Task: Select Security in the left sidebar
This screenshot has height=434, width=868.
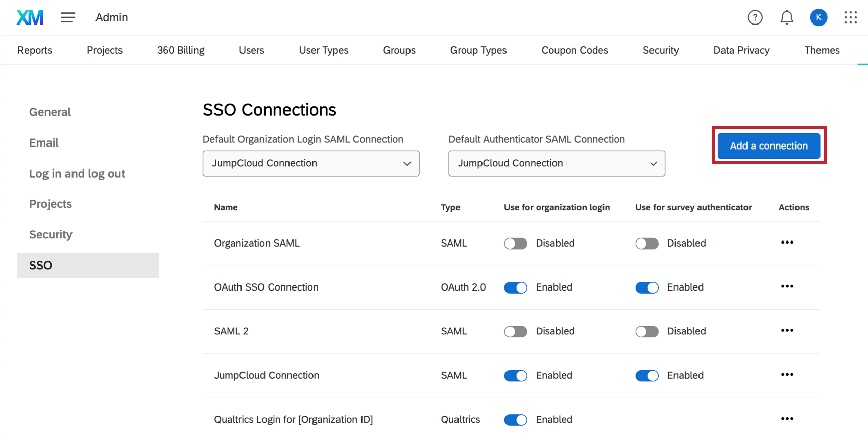Action: click(51, 234)
